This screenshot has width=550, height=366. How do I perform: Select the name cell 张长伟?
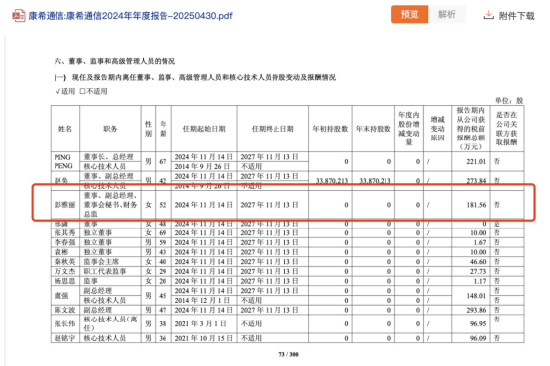coord(65,324)
